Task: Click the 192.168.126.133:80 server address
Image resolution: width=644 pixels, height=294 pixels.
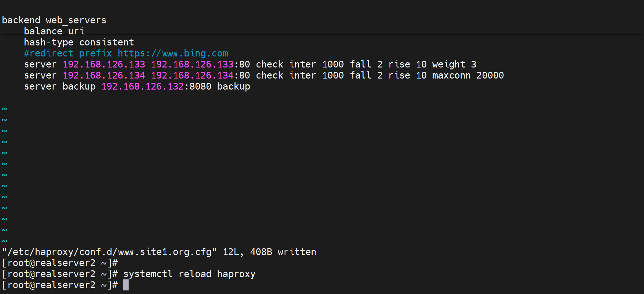Action: click(200, 64)
